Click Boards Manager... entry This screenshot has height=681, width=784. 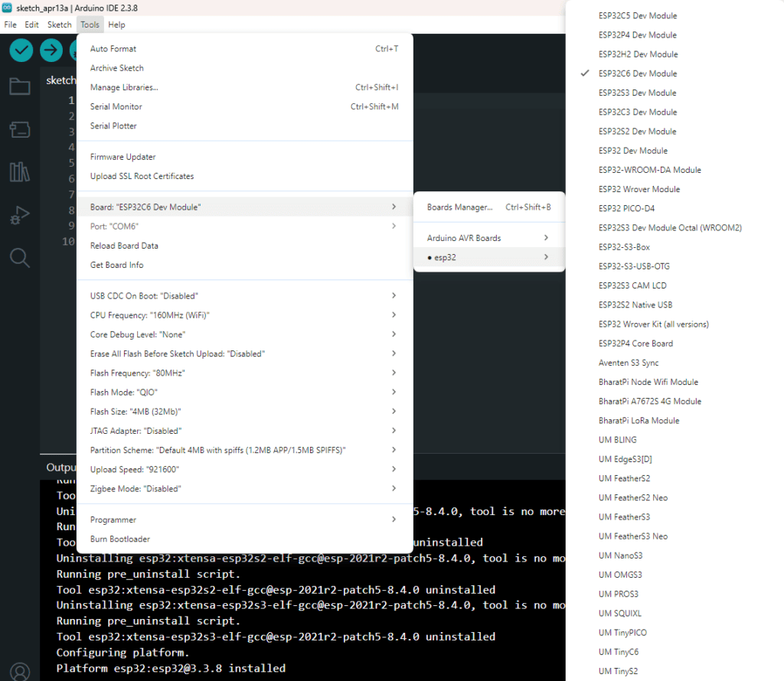point(459,207)
